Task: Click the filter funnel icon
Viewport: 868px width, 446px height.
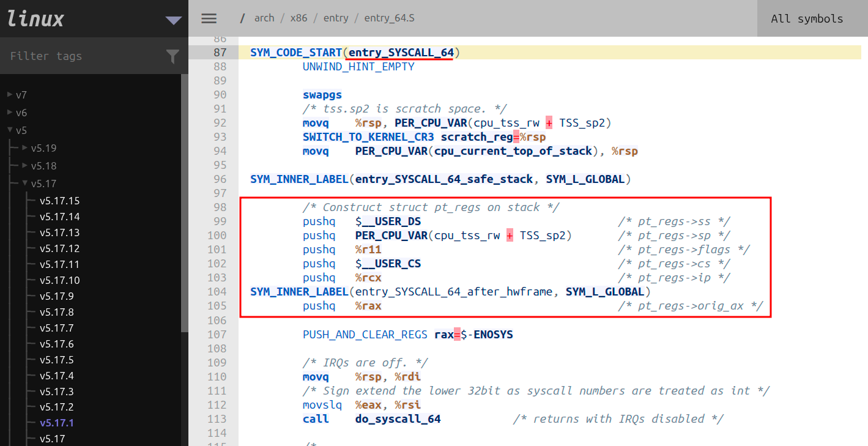Action: pyautogui.click(x=172, y=56)
